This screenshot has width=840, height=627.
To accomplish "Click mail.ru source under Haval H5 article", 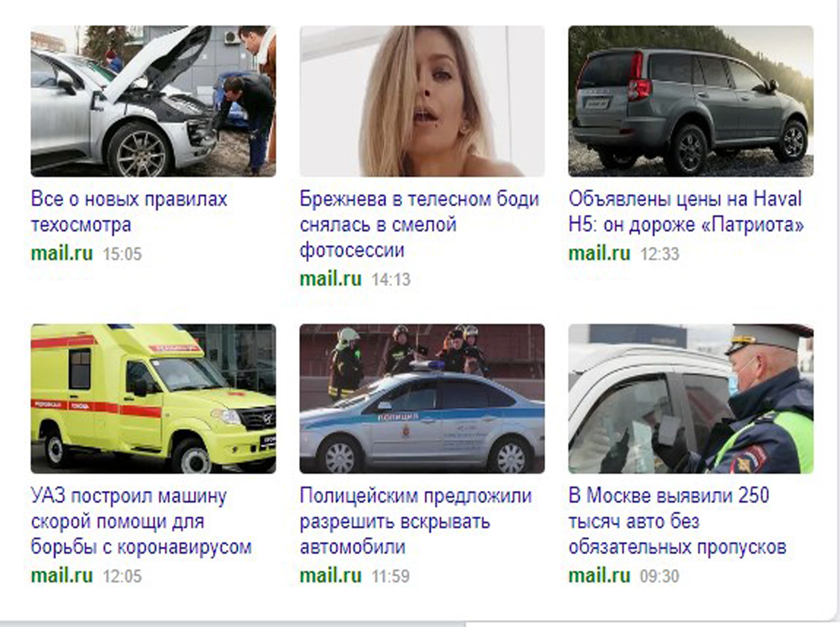I will pos(599,254).
